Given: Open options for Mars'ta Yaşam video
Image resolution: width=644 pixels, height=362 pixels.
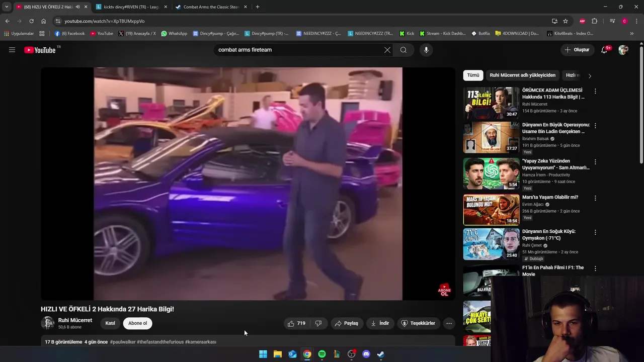Looking at the screenshot, I should tap(595, 198).
